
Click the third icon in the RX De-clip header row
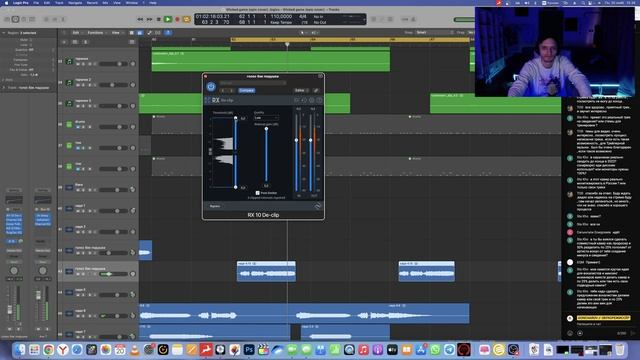click(312, 100)
